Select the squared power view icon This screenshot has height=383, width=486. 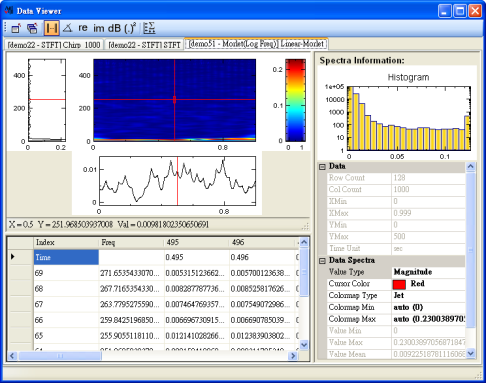[130, 28]
